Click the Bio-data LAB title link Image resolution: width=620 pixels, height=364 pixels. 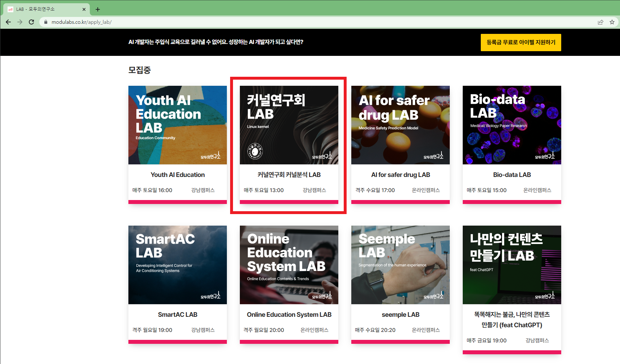(512, 175)
